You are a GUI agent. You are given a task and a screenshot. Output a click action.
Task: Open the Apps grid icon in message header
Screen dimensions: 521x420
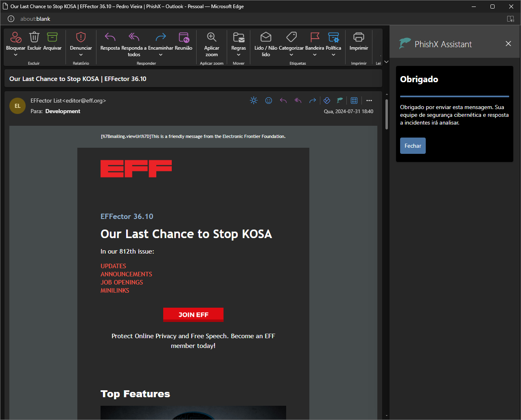(354, 101)
